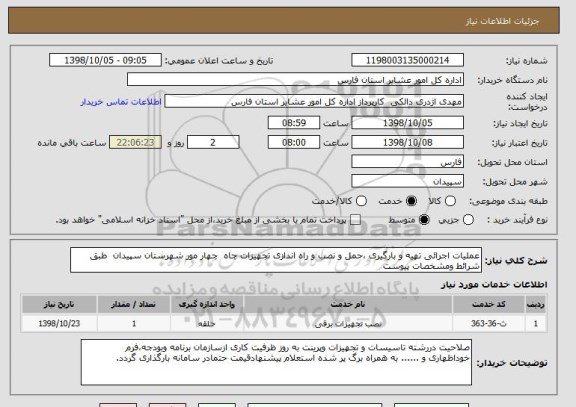The height and width of the screenshot is (407, 576).
Task: Click the request creator name field
Action: [x=314, y=101]
